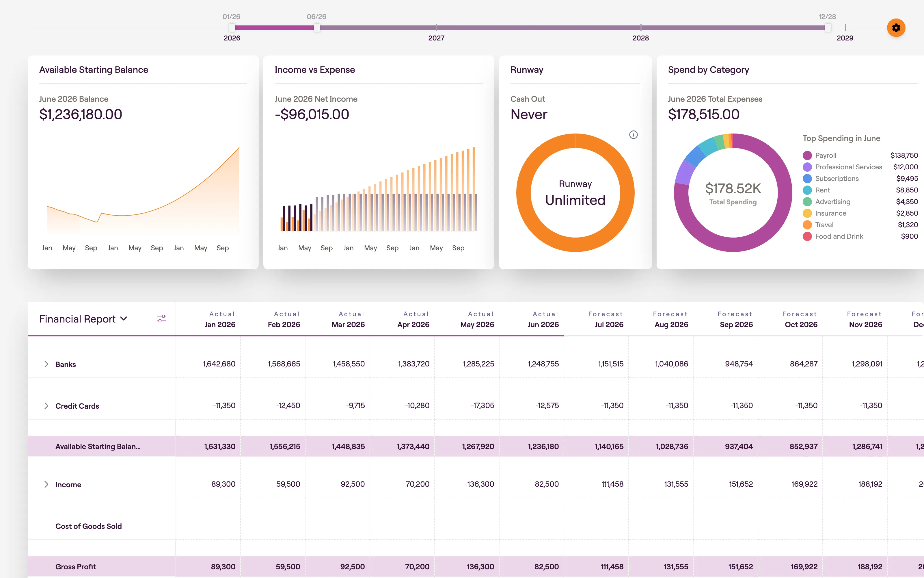Click the Runway info icon

633,135
